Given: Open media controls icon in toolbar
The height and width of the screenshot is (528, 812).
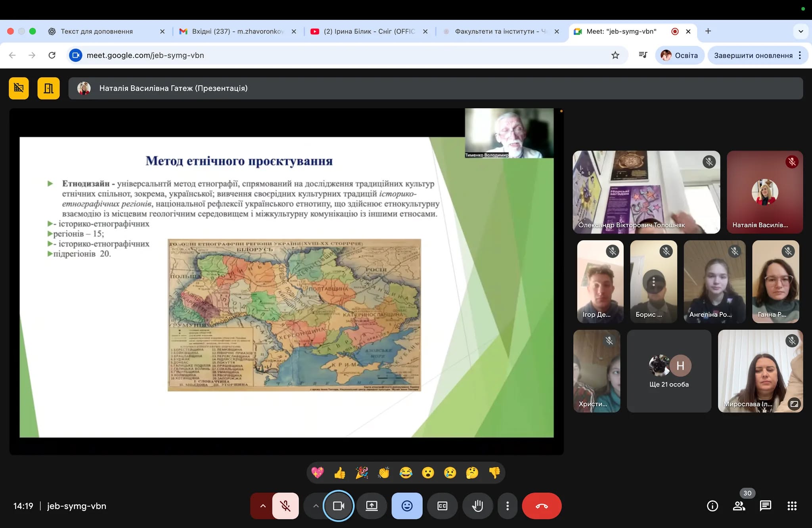Looking at the screenshot, I should pyautogui.click(x=643, y=55).
